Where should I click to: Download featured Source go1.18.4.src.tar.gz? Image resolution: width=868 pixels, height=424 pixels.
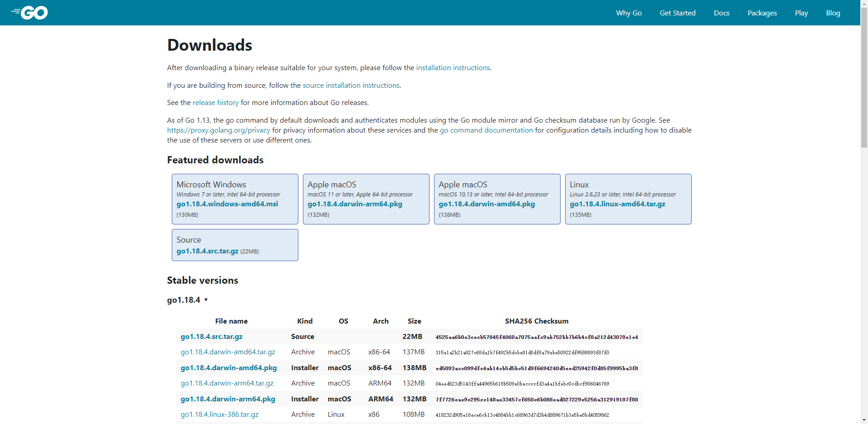[x=208, y=251]
